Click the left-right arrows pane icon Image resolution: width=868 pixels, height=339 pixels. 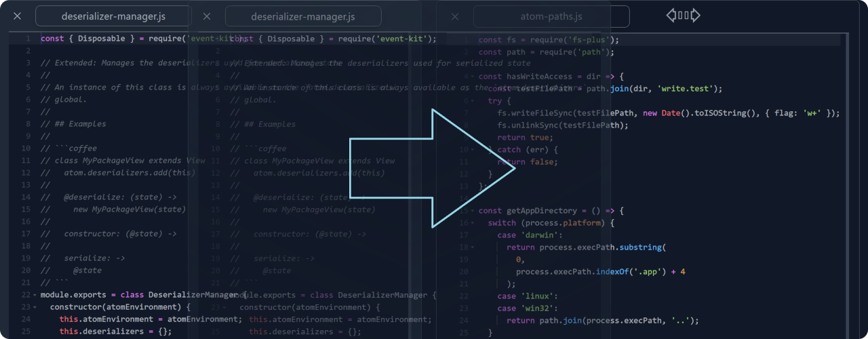tap(683, 15)
